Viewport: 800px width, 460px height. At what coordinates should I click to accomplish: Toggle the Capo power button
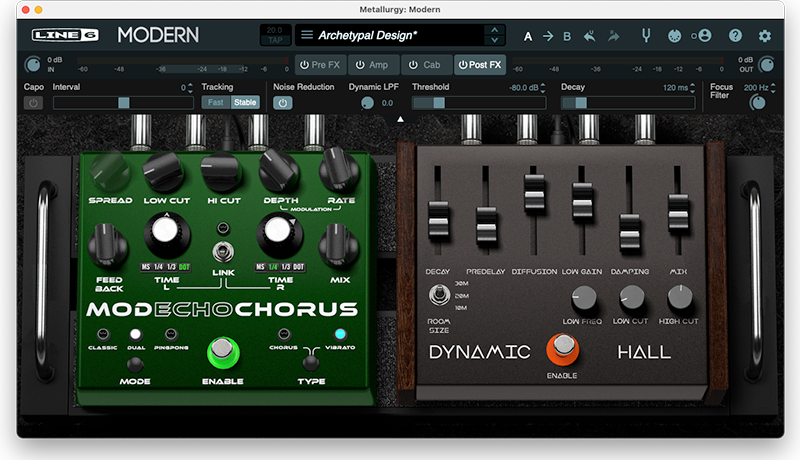pyautogui.click(x=33, y=103)
